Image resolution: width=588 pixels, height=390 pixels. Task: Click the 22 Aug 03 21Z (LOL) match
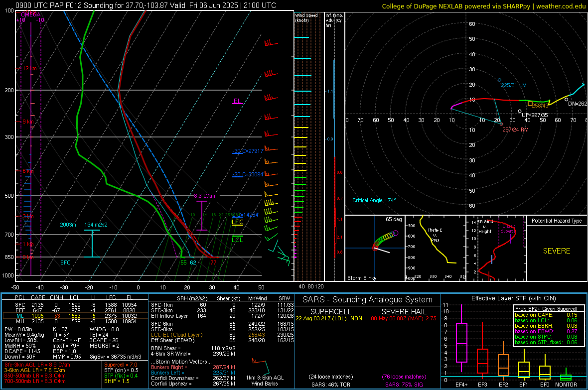click(x=329, y=318)
